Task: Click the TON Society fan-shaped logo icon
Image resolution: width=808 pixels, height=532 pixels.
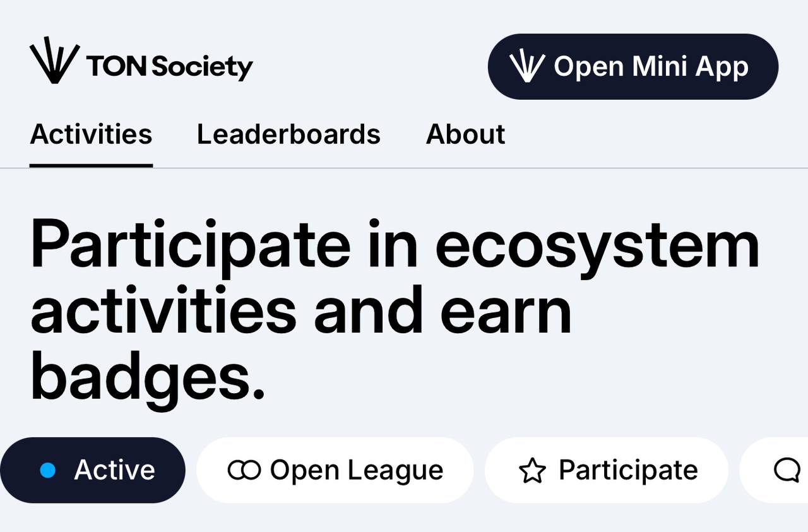Action: pyautogui.click(x=54, y=61)
